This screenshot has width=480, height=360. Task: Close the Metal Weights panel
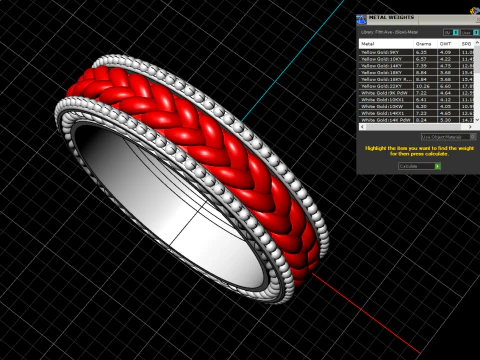click(478, 20)
